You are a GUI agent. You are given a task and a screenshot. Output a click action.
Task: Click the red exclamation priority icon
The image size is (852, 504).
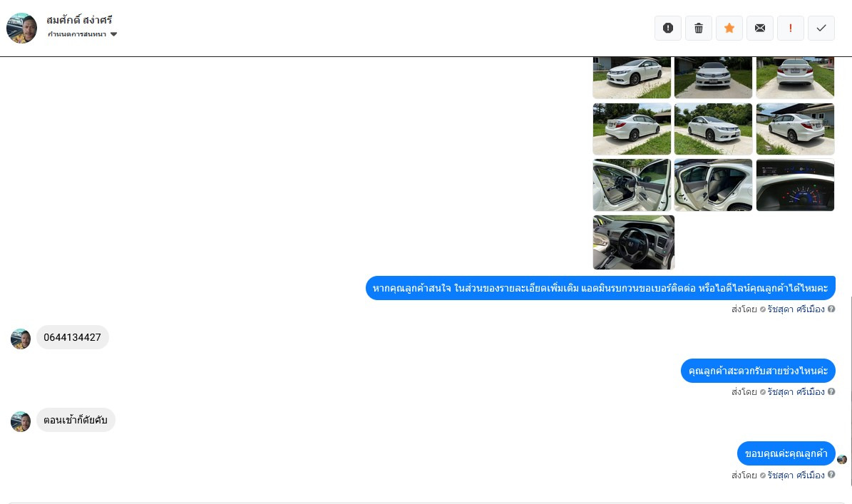[791, 28]
